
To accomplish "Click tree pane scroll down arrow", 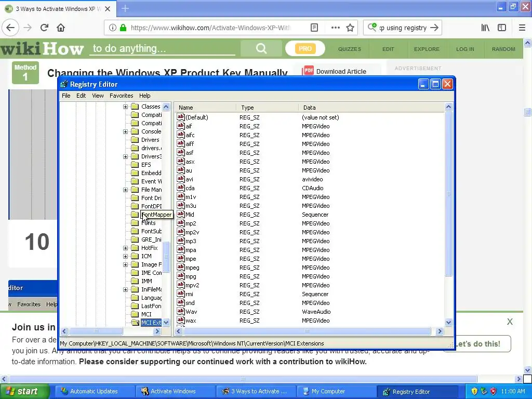I will (x=166, y=322).
